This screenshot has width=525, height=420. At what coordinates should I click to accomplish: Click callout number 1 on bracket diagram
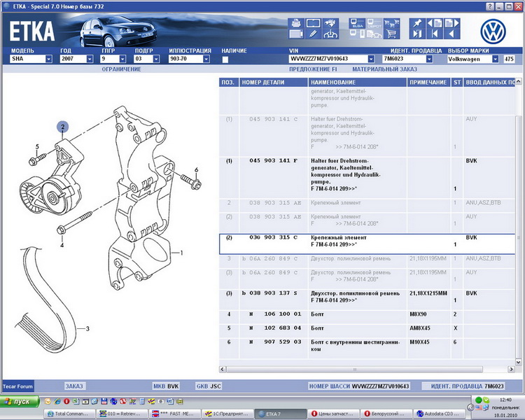[x=181, y=253]
